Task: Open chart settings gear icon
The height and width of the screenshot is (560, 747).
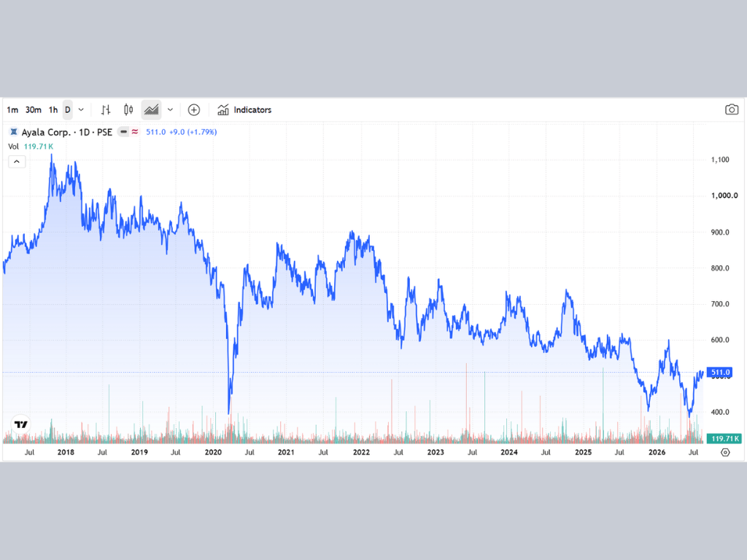Action: (725, 452)
